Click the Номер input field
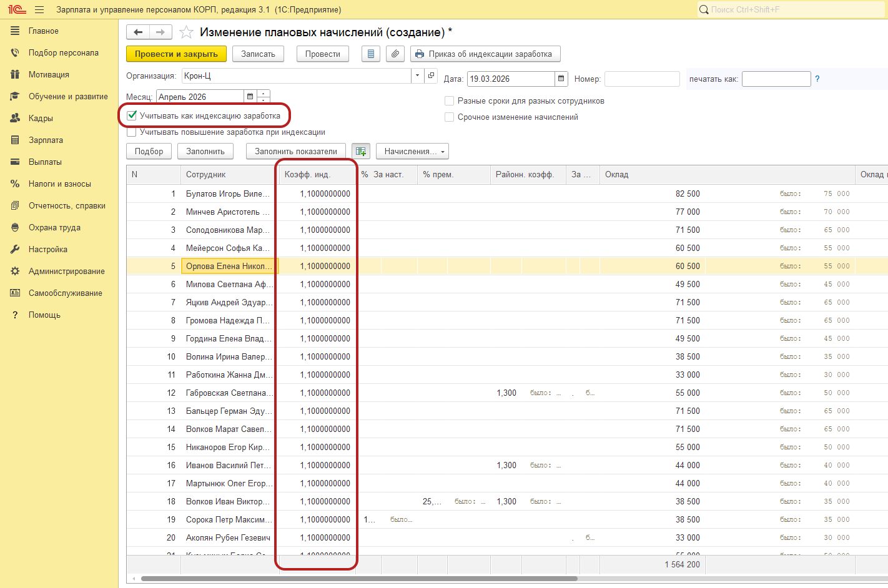Image resolution: width=888 pixels, height=588 pixels. tap(641, 79)
